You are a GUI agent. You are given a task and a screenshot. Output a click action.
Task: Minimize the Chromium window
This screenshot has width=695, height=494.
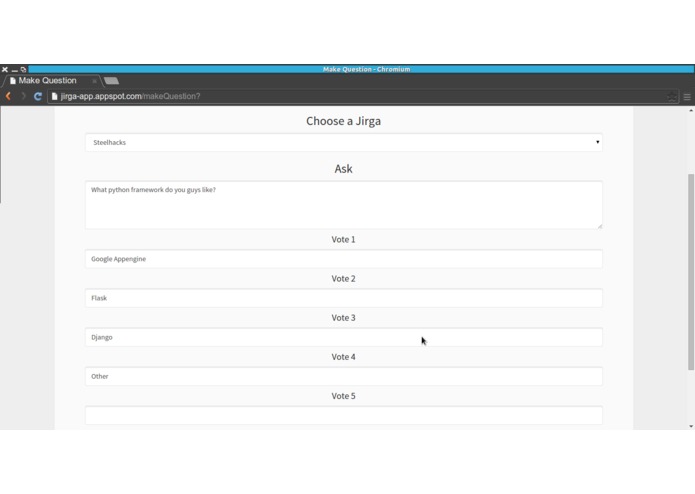click(14, 70)
